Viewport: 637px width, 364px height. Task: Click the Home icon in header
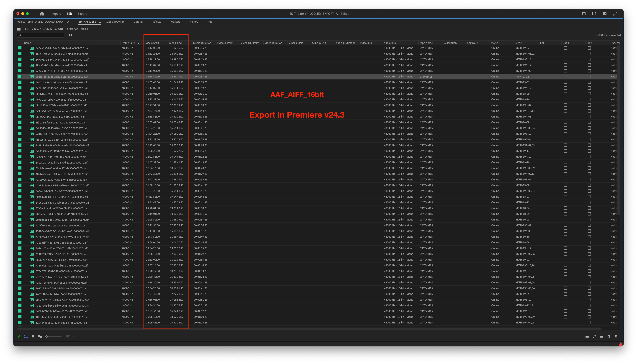tap(42, 14)
